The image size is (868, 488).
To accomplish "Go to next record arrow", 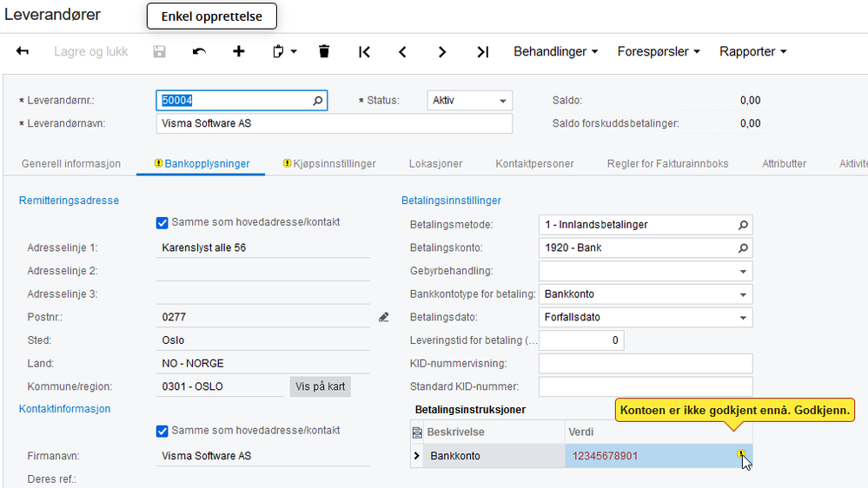I will tap(441, 51).
